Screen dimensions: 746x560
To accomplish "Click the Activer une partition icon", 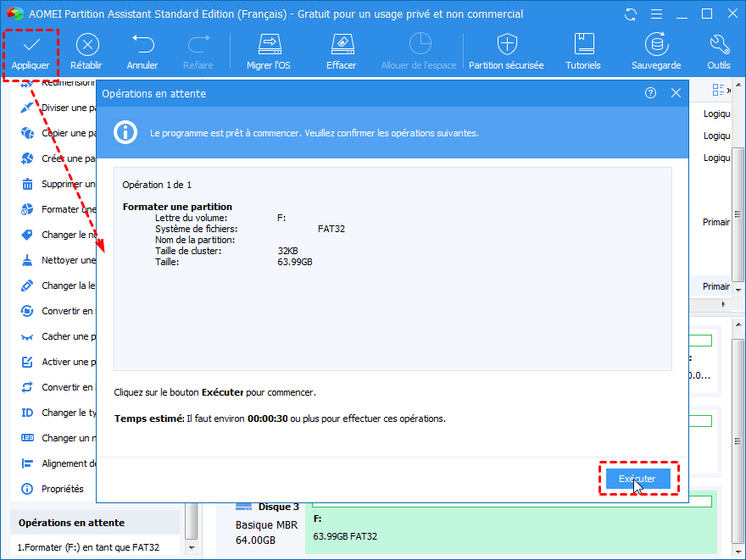I will pyautogui.click(x=27, y=362).
